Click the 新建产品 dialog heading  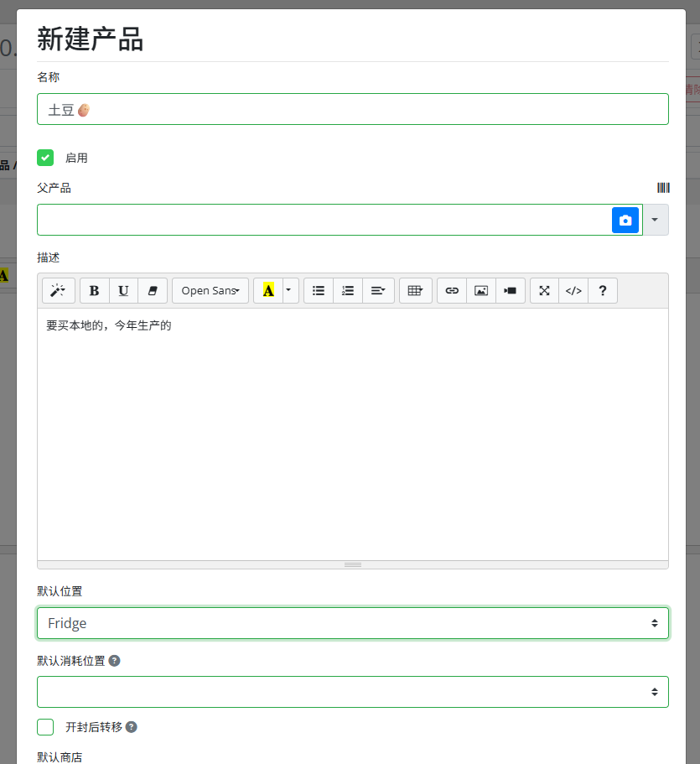(90, 39)
